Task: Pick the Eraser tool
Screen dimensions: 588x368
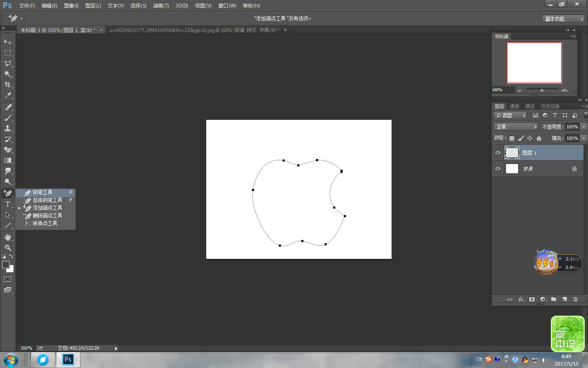Action: pos(8,150)
